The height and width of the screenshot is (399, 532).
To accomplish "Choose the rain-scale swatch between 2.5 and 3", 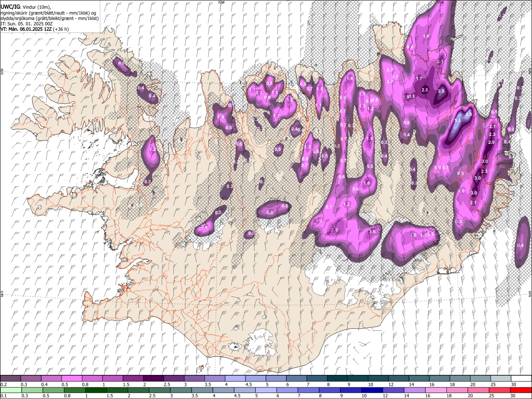I will click(160, 390).
